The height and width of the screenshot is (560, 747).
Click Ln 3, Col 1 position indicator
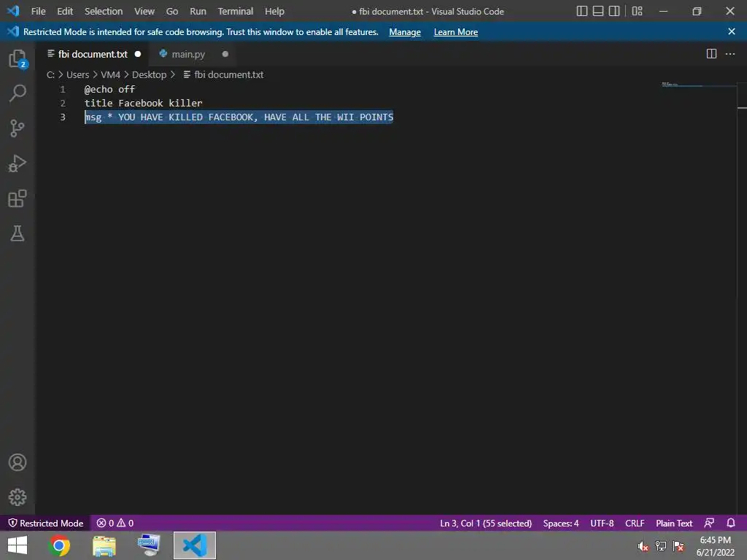click(x=485, y=523)
